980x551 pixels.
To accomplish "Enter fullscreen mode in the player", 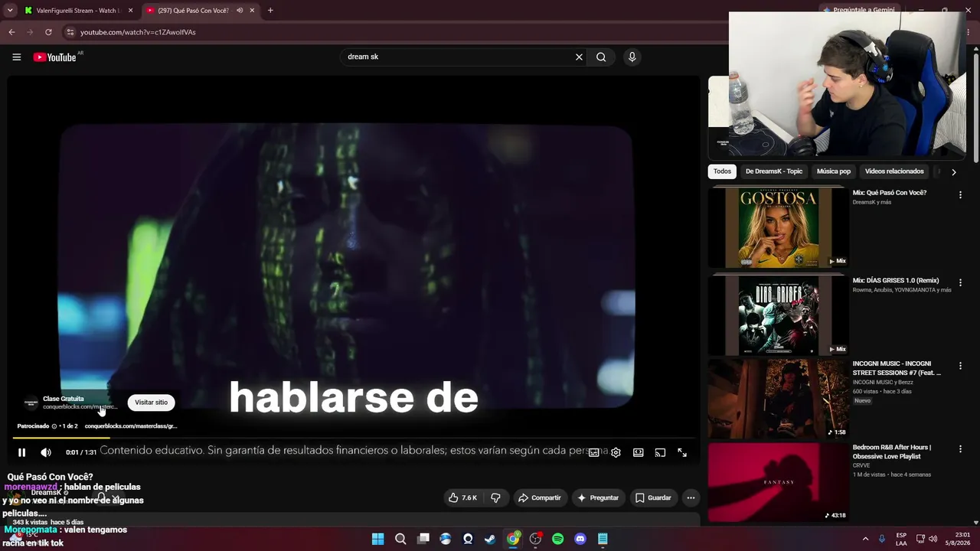I will [682, 452].
